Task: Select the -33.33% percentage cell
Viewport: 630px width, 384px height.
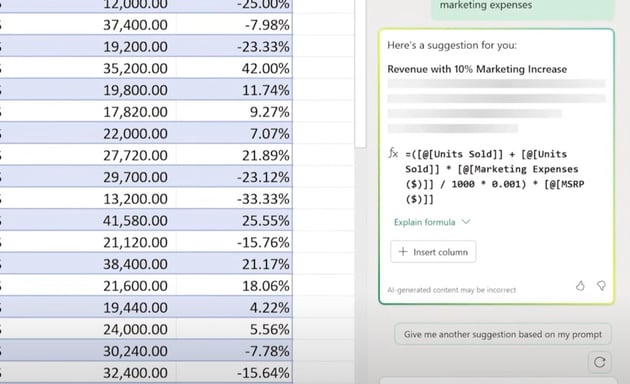Action: point(234,198)
